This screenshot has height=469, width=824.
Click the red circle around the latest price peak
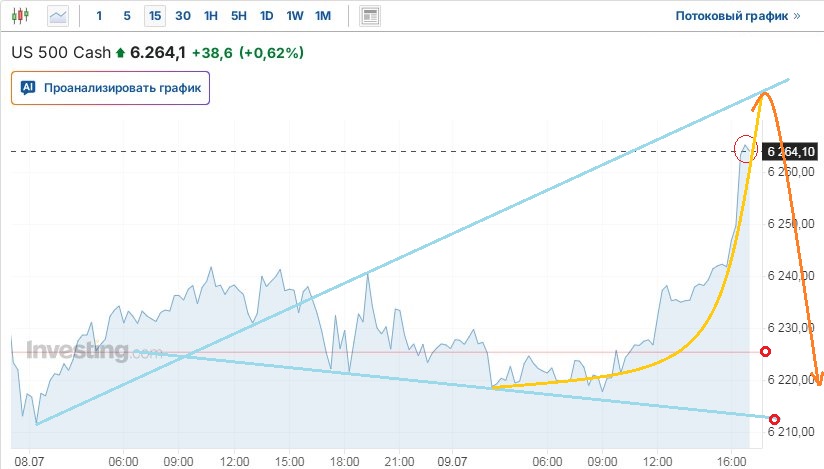(x=745, y=149)
